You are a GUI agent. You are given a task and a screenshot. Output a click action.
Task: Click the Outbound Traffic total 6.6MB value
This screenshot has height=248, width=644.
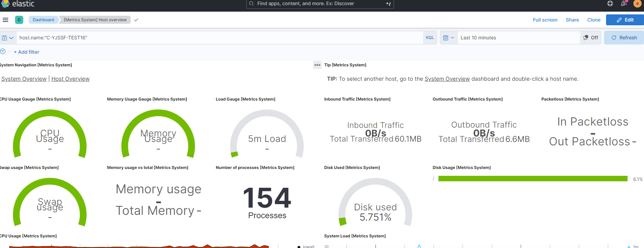517,139
